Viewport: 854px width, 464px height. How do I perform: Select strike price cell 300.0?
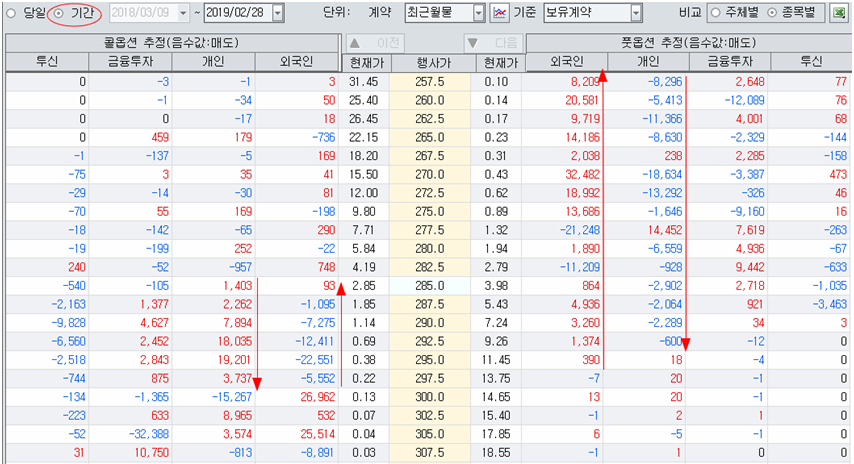tap(430, 396)
